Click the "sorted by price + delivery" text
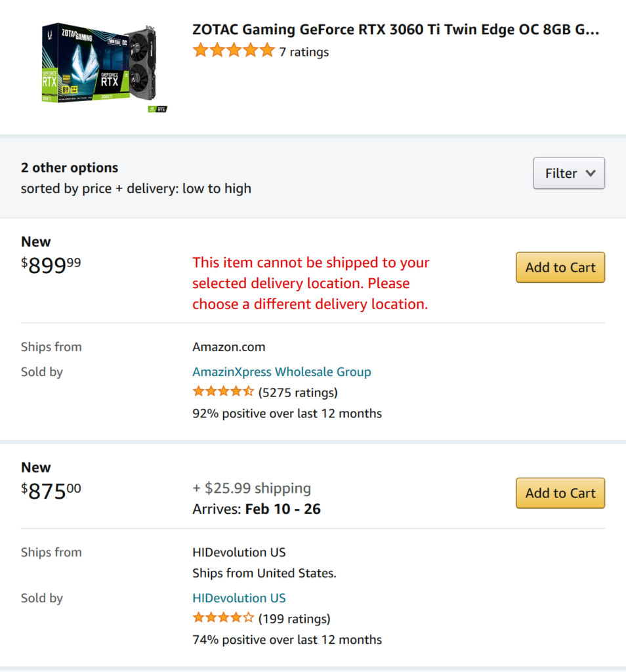The height and width of the screenshot is (672, 626). 136,189
